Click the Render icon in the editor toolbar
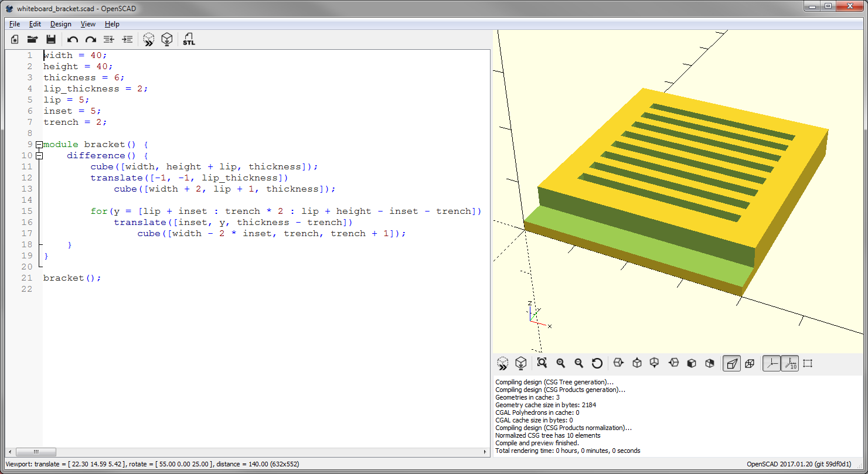Image resolution: width=868 pixels, height=474 pixels. pos(167,39)
